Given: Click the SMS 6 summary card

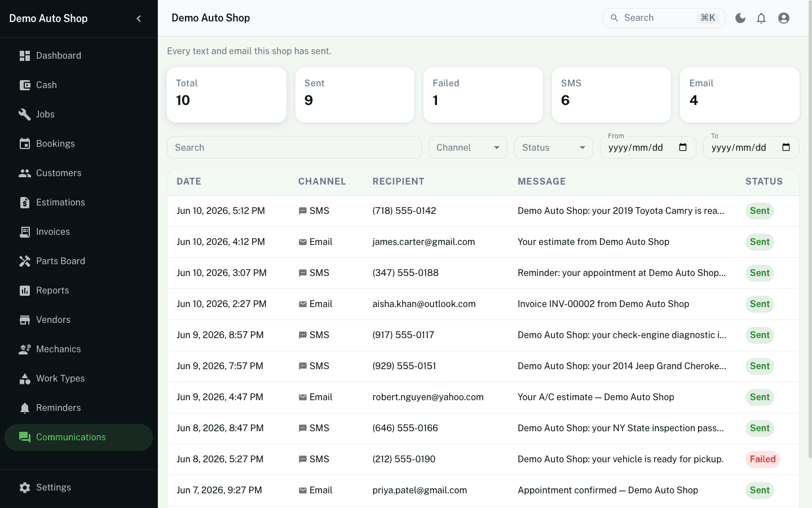Looking at the screenshot, I should tap(611, 95).
